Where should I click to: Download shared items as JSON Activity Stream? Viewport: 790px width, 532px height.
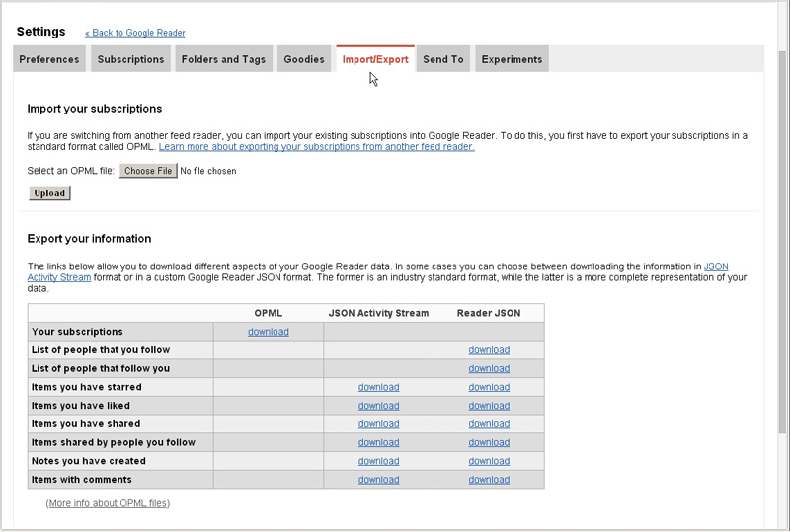[x=378, y=424]
